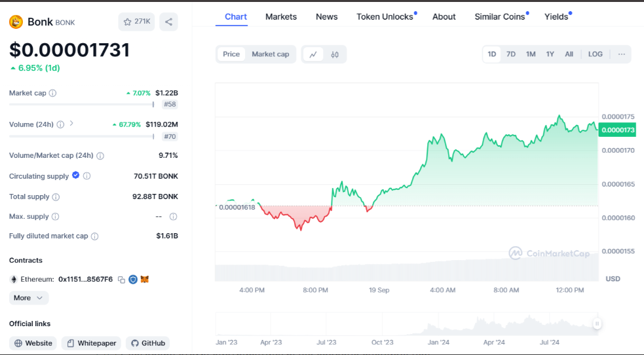Select the 1D time range
The width and height of the screenshot is (644, 355).
(x=491, y=54)
